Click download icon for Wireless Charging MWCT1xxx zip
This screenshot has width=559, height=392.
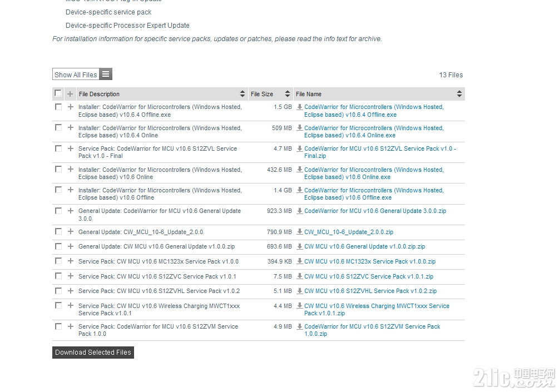coord(300,306)
